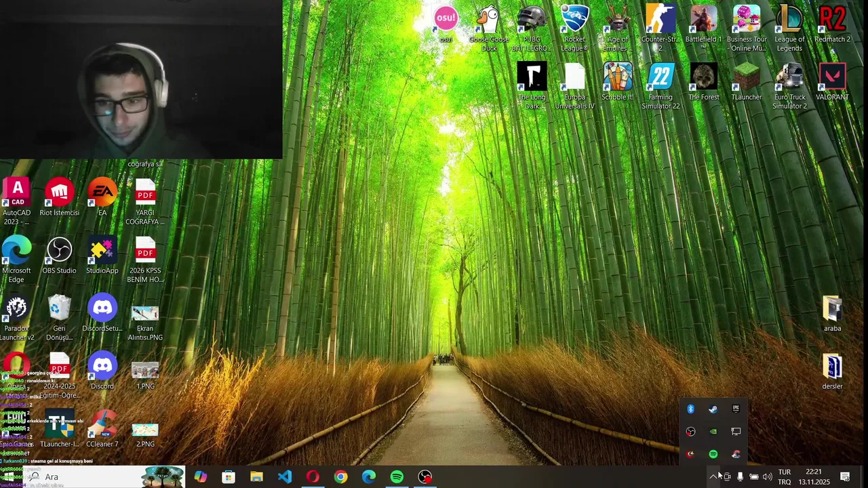Viewport: 868px width, 488px height.
Task: Select the PUBG Battlegrounds desktop icon
Action: 532,29
